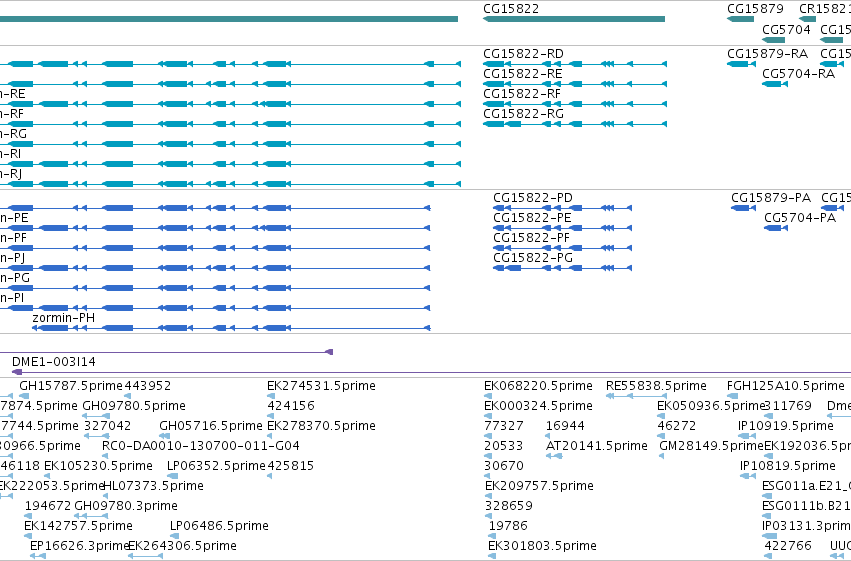This screenshot has height=561, width=851.
Task: Select EST EK301803.5prime
Action: coord(542,546)
